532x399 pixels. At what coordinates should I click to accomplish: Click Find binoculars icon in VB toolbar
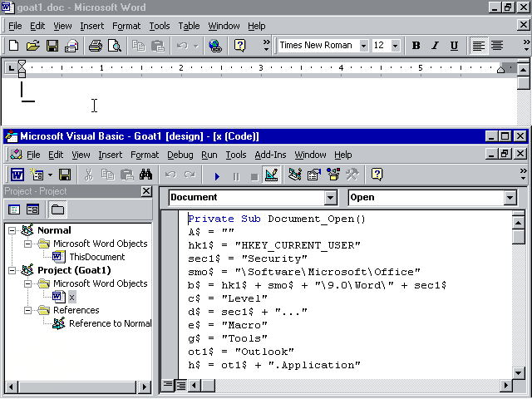(146, 175)
